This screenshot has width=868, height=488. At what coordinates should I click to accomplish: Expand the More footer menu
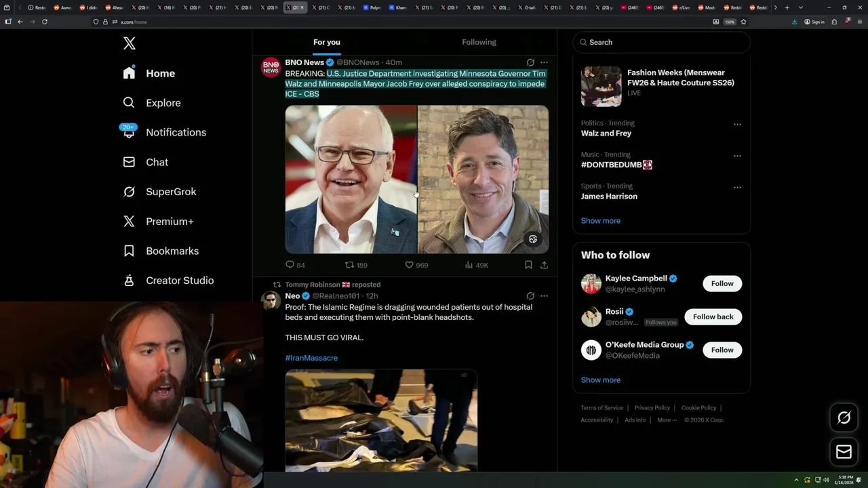coord(667,420)
